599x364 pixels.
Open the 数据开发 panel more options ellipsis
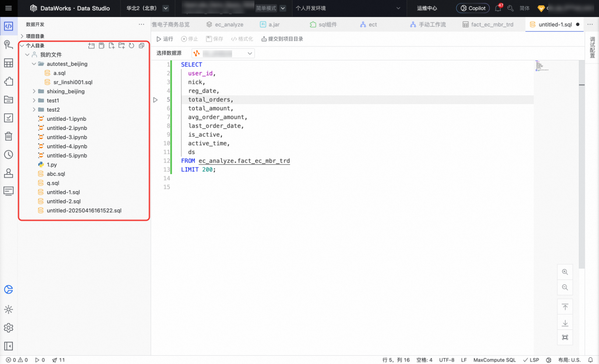[141, 24]
